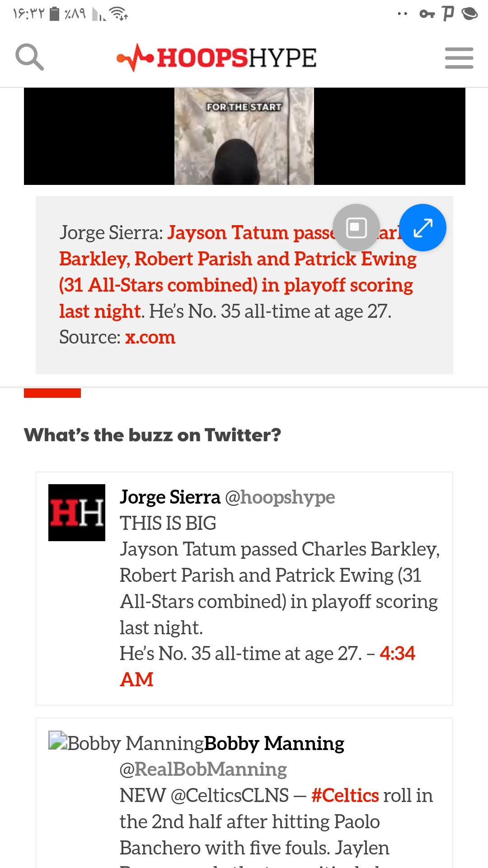Tap the Wi-Fi status icon
488x868 pixels.
click(119, 14)
